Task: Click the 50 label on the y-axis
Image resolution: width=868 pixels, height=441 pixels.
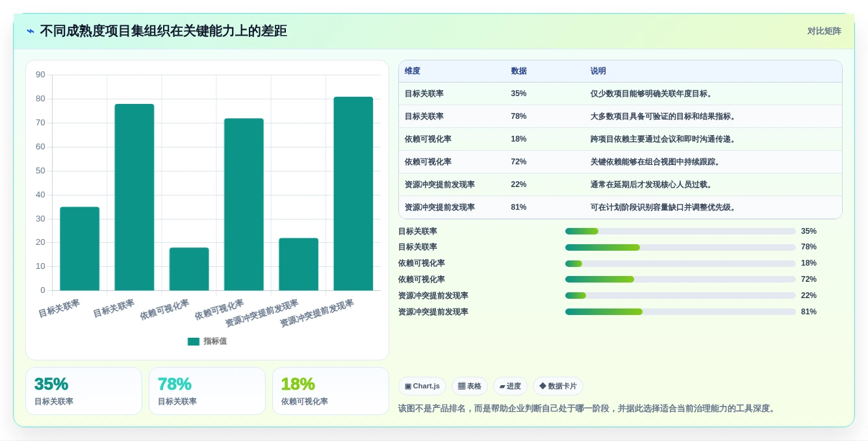Action: click(x=40, y=171)
